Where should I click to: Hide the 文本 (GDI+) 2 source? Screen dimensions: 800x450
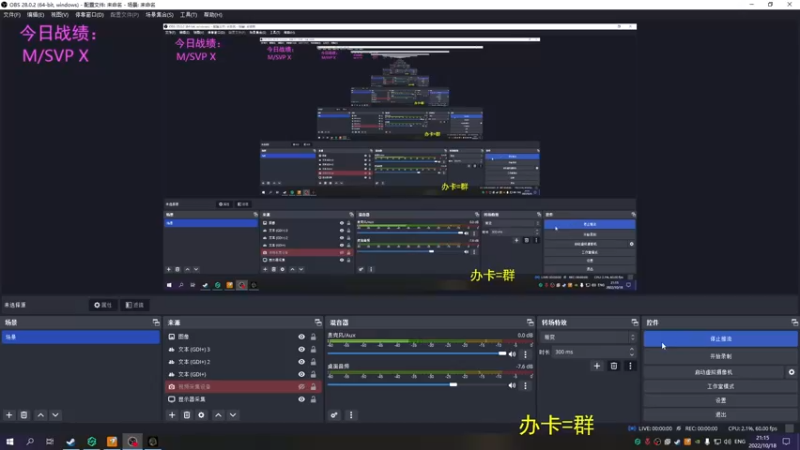click(x=302, y=362)
